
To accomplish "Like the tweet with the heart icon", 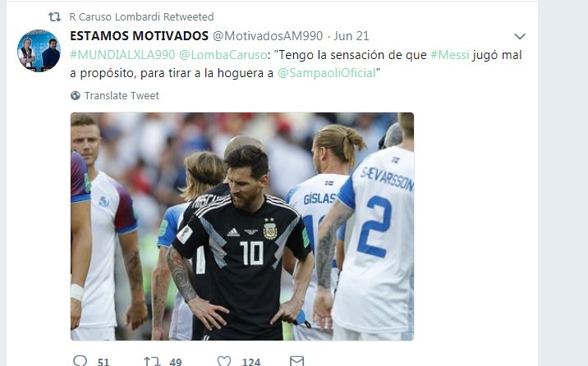I will (224, 361).
